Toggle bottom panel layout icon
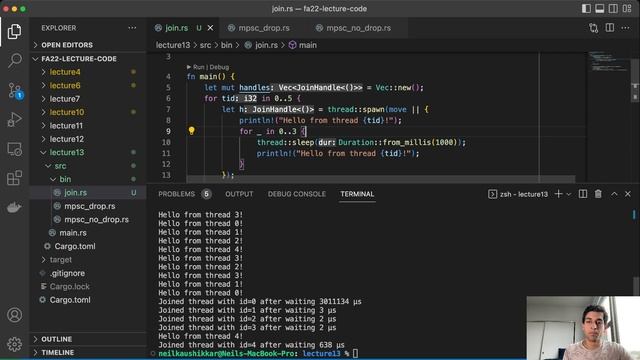 (600, 9)
